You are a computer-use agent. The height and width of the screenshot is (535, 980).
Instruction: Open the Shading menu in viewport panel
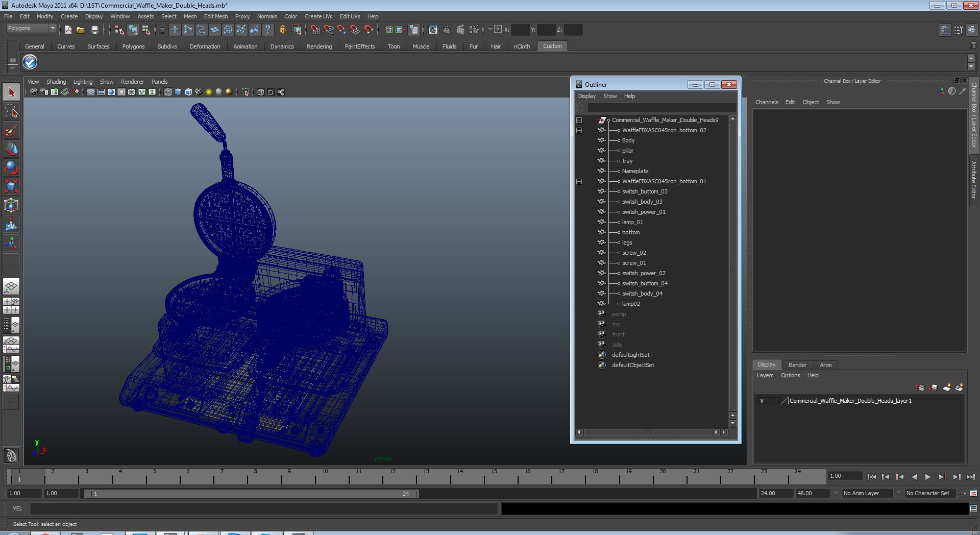click(x=56, y=82)
